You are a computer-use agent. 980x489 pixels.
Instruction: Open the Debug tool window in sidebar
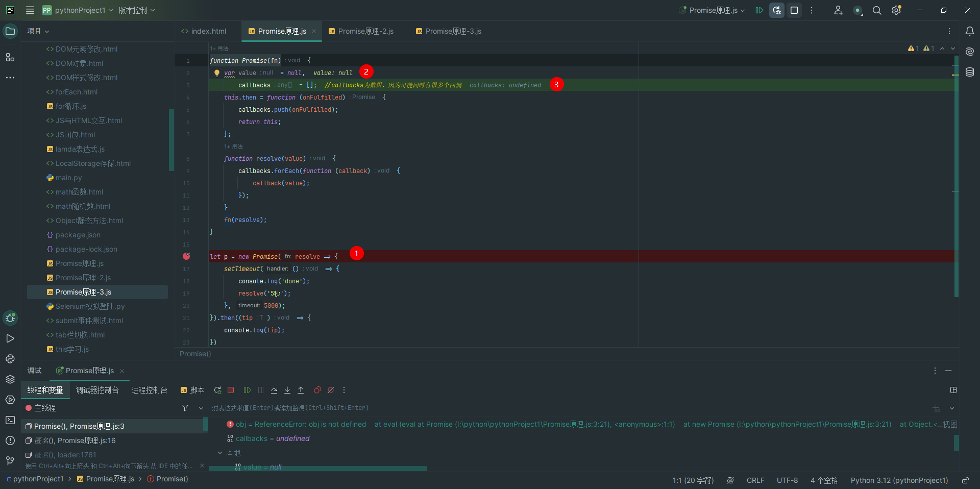[10, 318]
